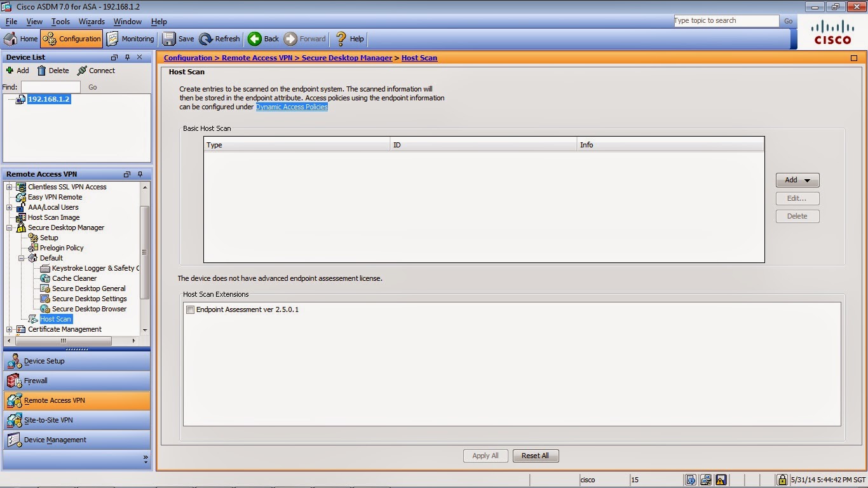
Task: Refresh the configuration from the device
Action: (220, 39)
